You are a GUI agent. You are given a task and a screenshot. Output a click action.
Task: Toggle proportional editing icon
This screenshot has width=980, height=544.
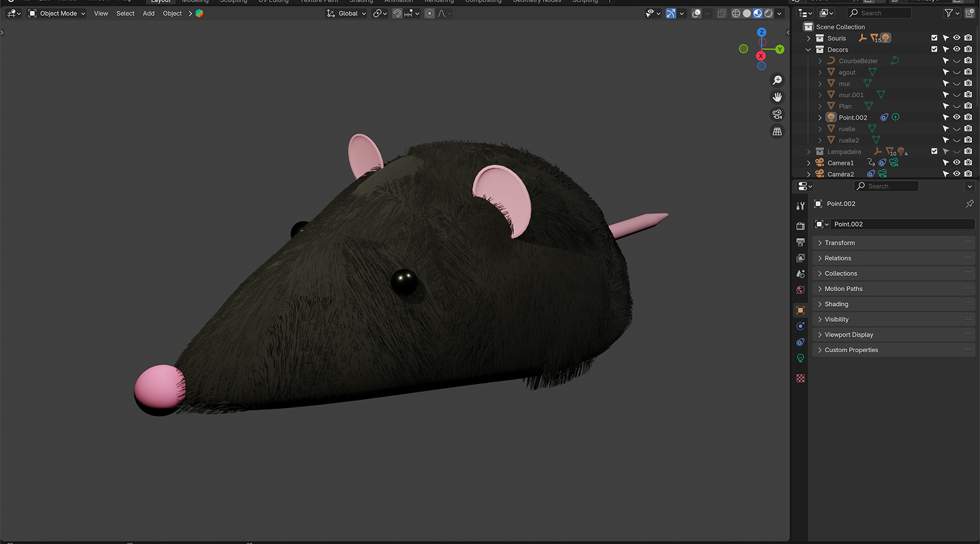click(x=429, y=14)
